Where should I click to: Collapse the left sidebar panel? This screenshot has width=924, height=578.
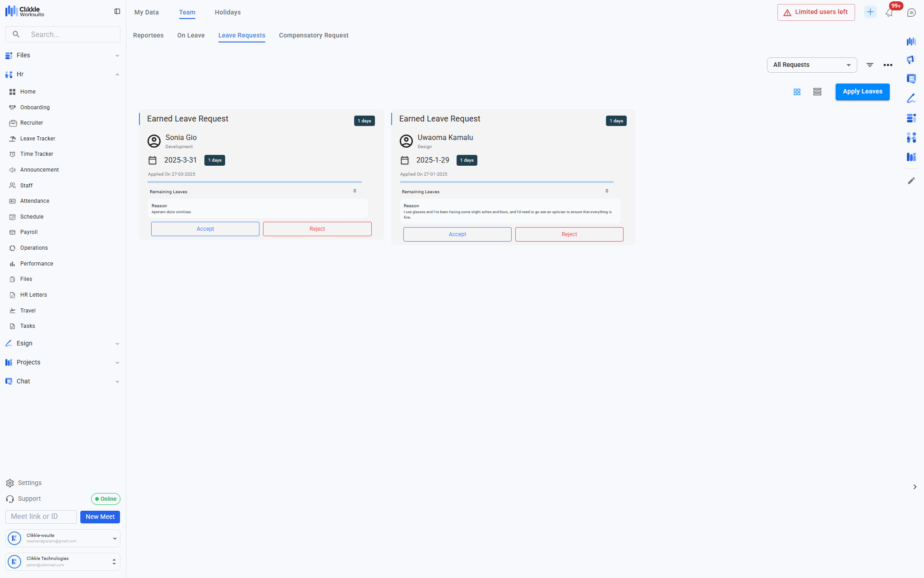coord(117,11)
